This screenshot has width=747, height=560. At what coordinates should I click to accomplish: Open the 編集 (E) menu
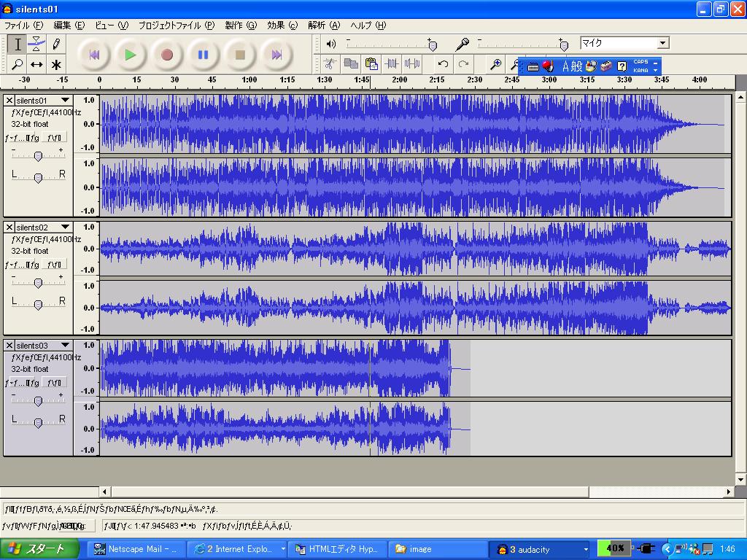click(69, 26)
